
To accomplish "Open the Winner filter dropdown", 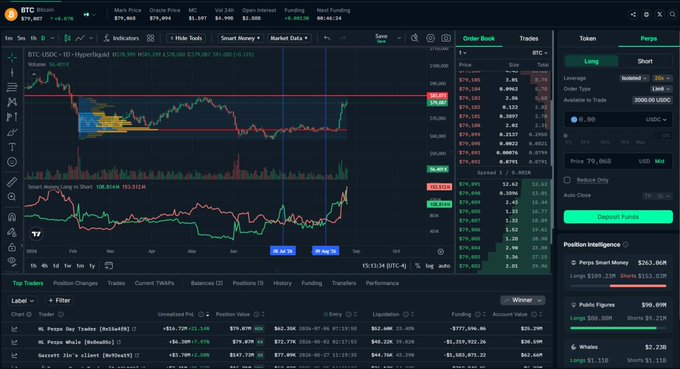I will (x=523, y=300).
